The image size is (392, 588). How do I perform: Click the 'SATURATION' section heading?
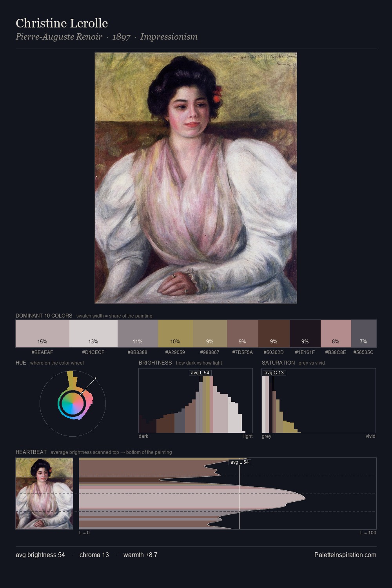(x=278, y=363)
